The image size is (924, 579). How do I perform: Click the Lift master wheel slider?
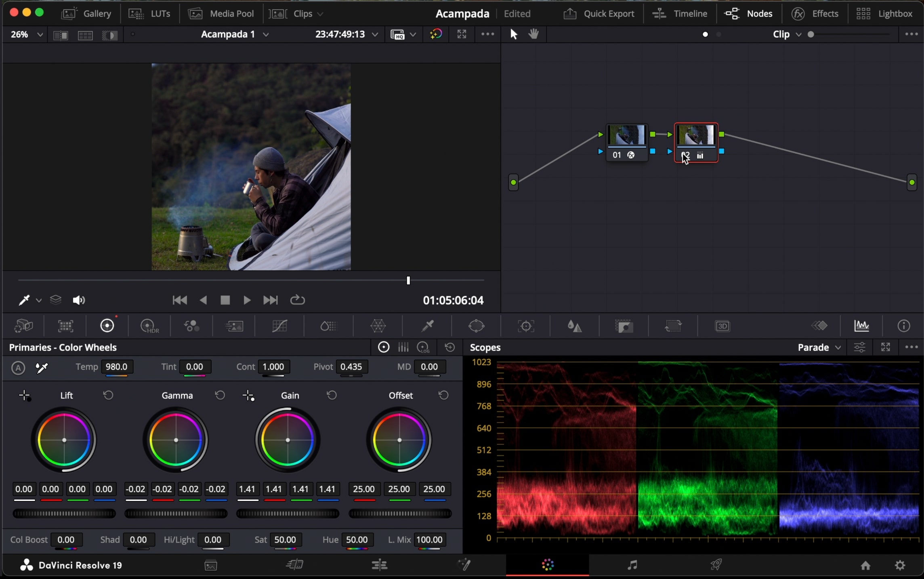tap(64, 514)
